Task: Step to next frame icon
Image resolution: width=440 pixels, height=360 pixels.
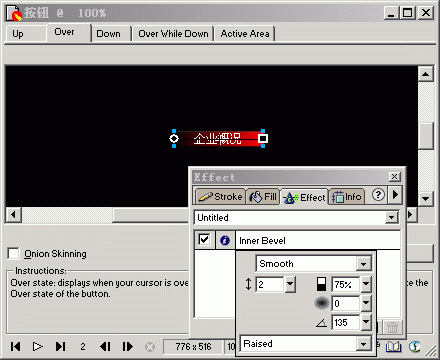Action: pyautogui.click(x=128, y=347)
